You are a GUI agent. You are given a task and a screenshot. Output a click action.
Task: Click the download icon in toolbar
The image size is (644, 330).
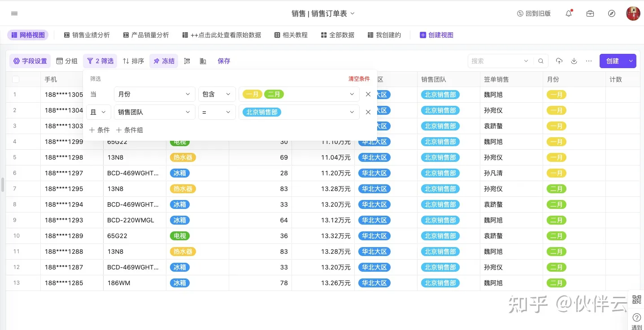click(574, 61)
